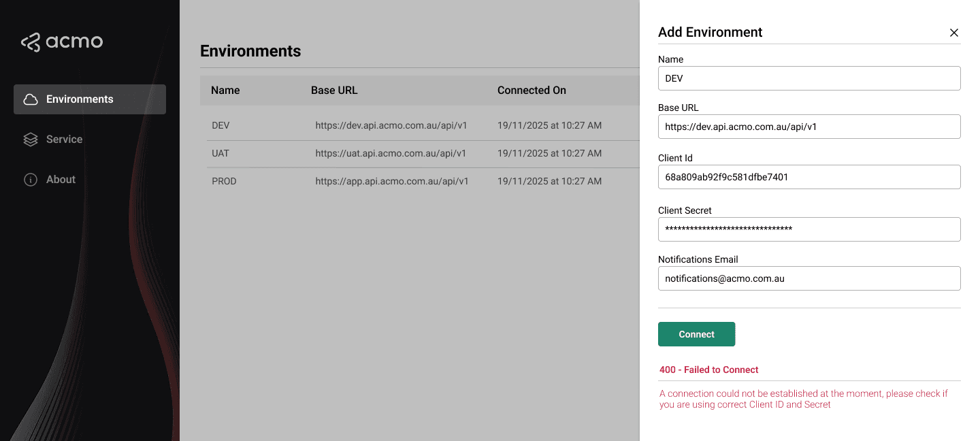Click the Connected On column header
Screen dimensions: 980x441
click(532, 90)
